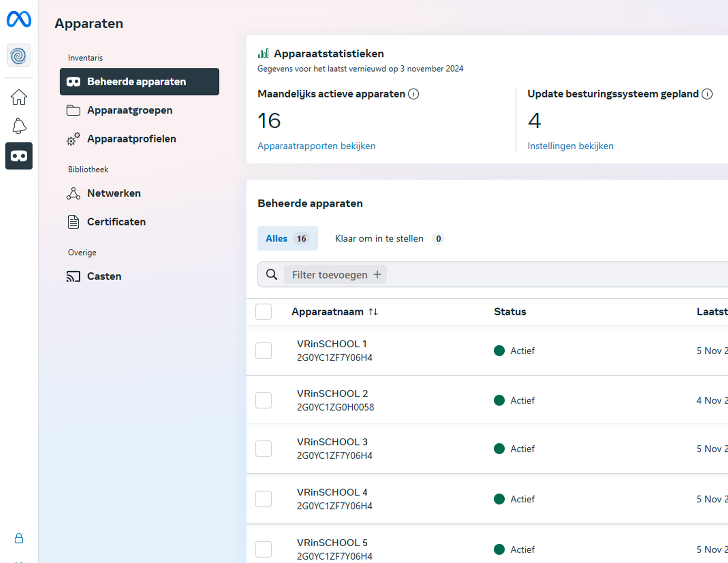The width and height of the screenshot is (728, 563).
Task: Click Apparaatrapporten bekijken link
Action: [316, 146]
